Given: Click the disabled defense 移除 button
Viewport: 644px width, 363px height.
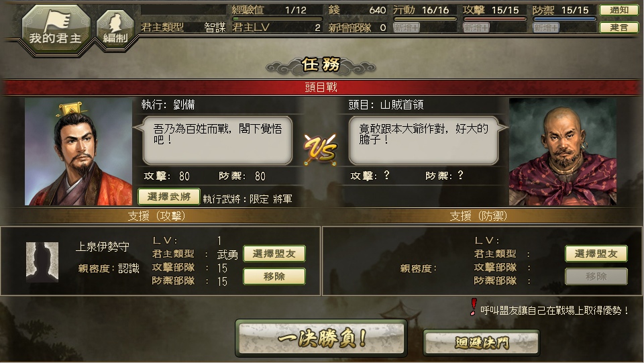Looking at the screenshot, I should tap(596, 276).
